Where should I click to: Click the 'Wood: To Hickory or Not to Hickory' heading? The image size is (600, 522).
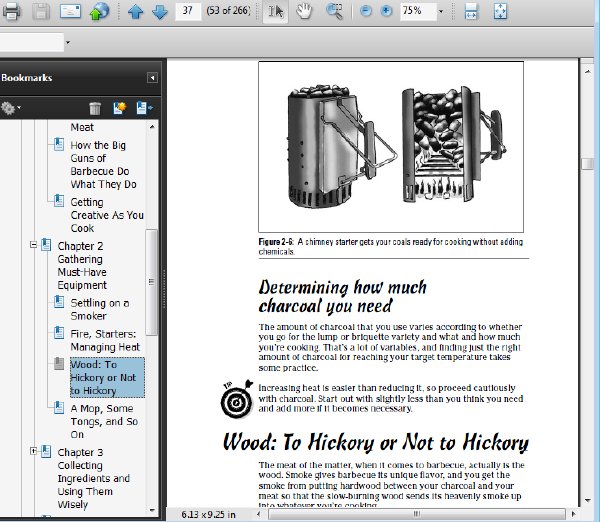click(376, 442)
